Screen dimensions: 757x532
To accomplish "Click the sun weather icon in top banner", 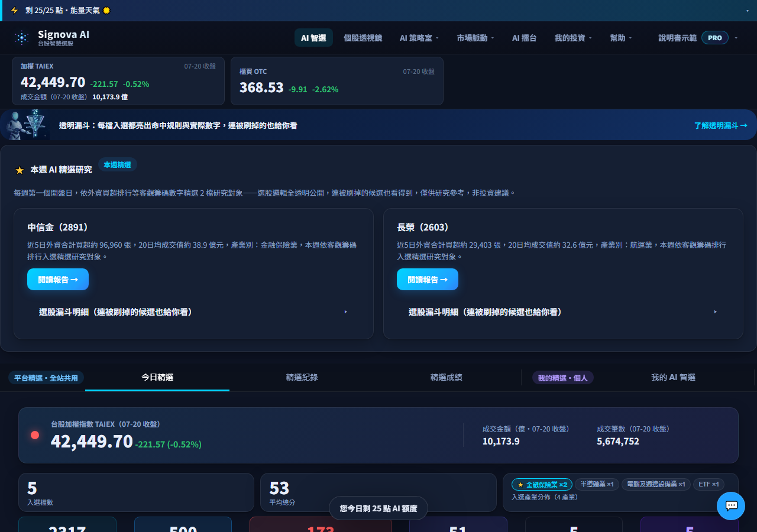I will click(106, 11).
